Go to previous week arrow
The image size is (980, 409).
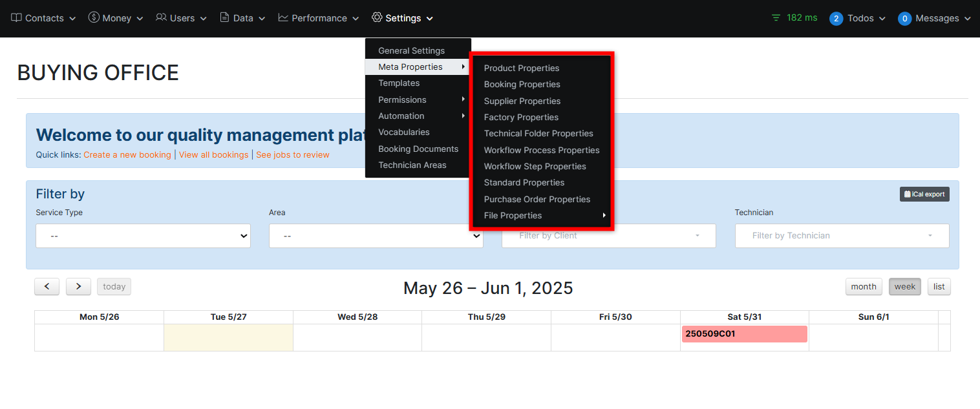coord(47,286)
